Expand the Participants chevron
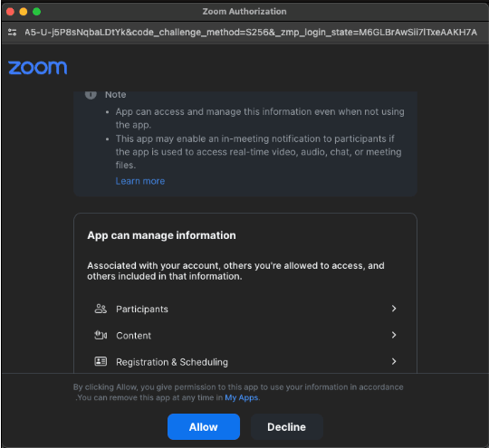Viewport: 489px width, 448px height. click(394, 309)
